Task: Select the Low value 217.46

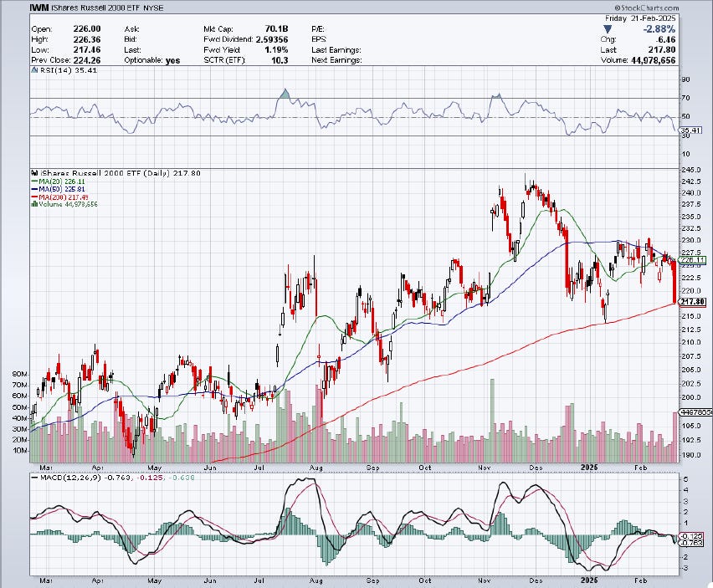Action: (x=87, y=50)
